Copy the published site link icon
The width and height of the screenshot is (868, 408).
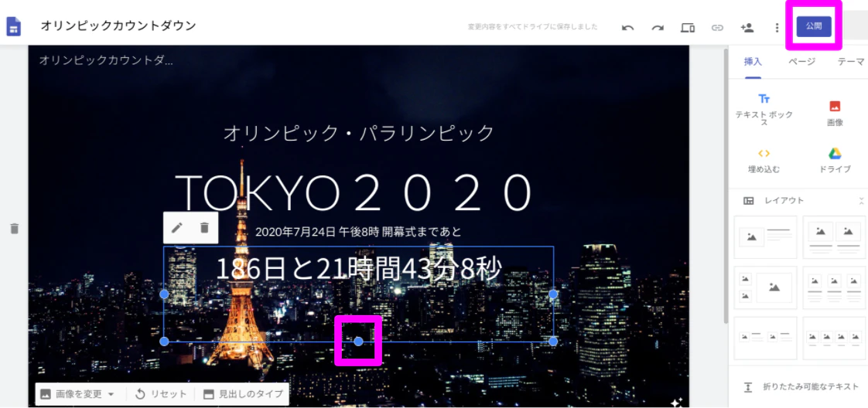[x=717, y=27]
